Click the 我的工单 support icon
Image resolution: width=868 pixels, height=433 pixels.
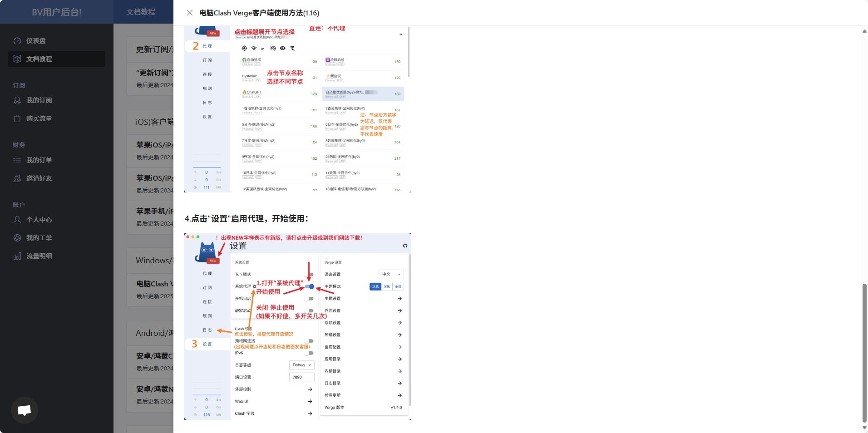pyautogui.click(x=17, y=238)
